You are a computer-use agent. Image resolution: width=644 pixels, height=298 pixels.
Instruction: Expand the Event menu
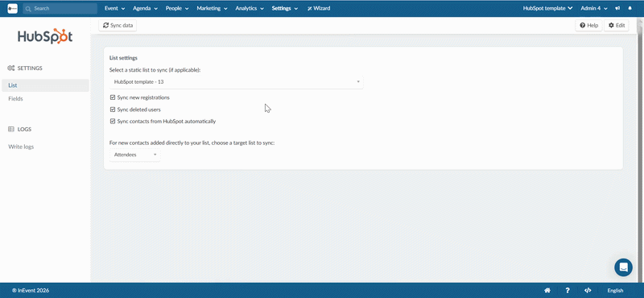point(114,8)
